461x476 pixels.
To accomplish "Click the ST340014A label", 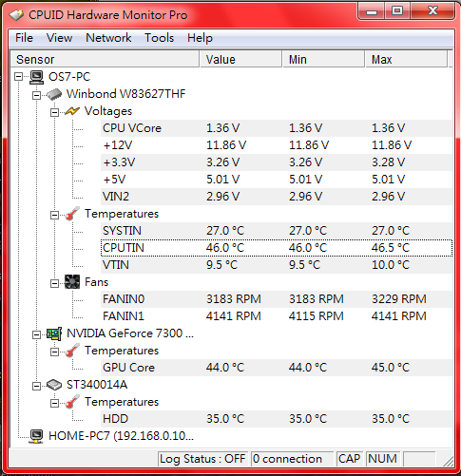I will 97,385.
